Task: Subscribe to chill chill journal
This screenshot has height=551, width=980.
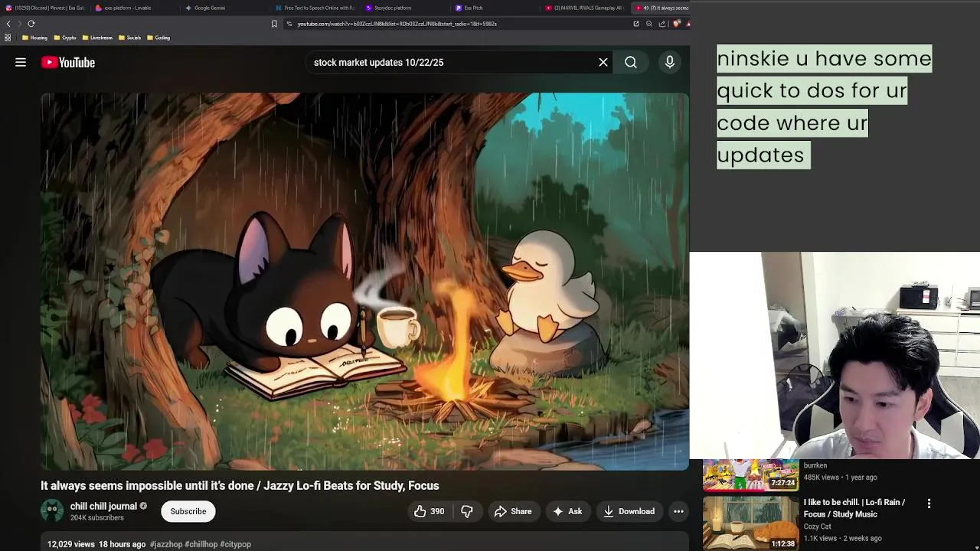Action: point(188,511)
